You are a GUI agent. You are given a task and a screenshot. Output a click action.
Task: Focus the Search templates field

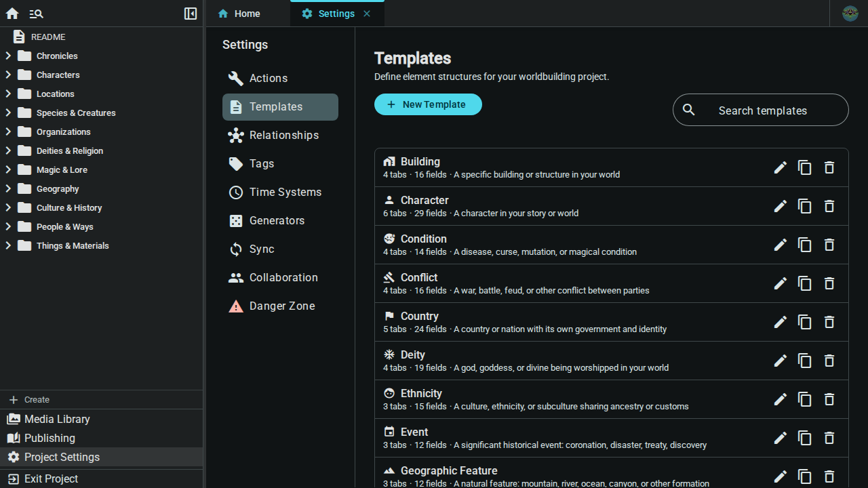click(761, 110)
